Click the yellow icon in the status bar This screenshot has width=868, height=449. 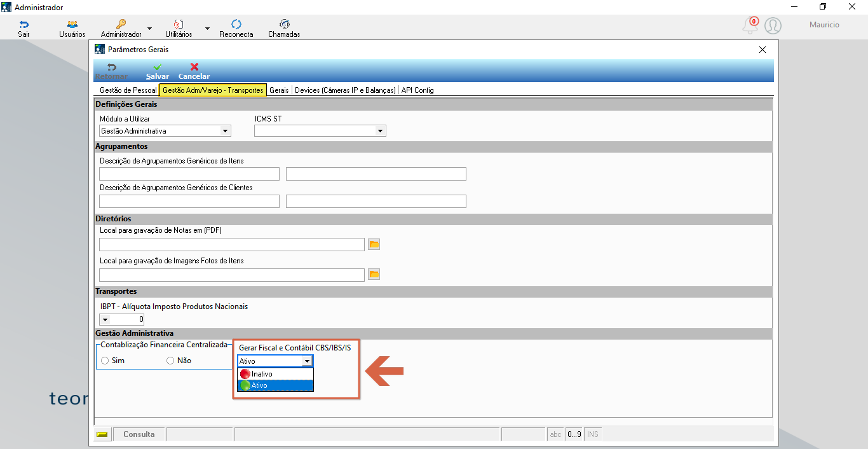click(x=102, y=434)
